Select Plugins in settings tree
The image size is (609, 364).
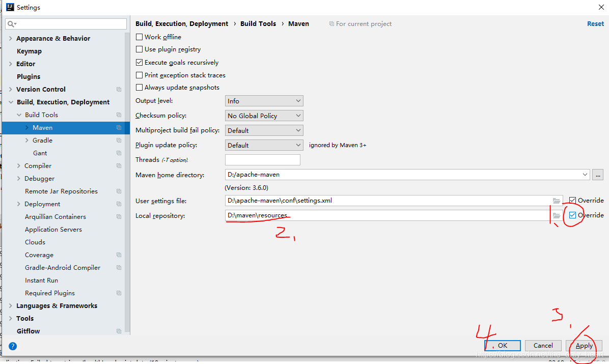pos(29,76)
